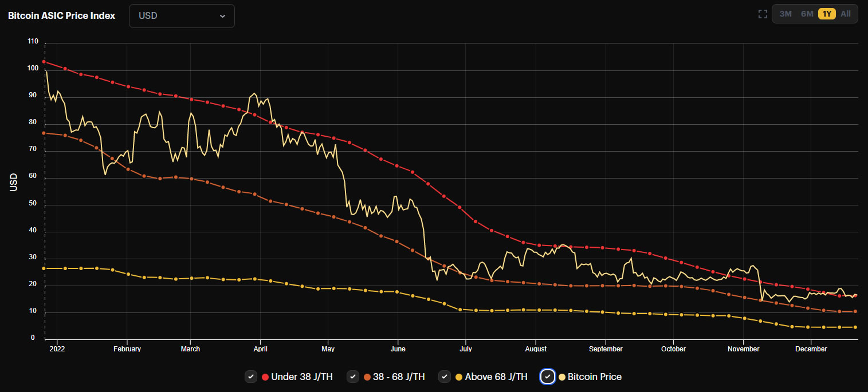Click the Above 68 J/TH legend label
The image size is (868, 392).
pos(496,377)
